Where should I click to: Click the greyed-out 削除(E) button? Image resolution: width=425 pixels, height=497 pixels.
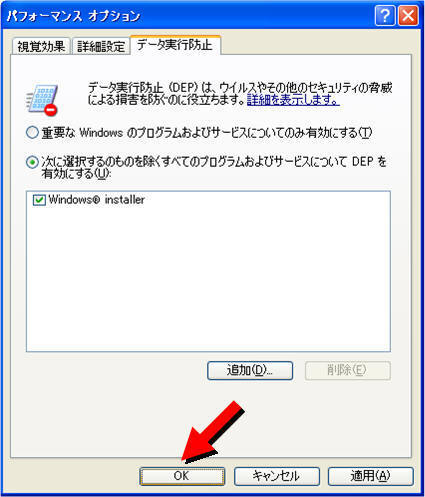(347, 370)
